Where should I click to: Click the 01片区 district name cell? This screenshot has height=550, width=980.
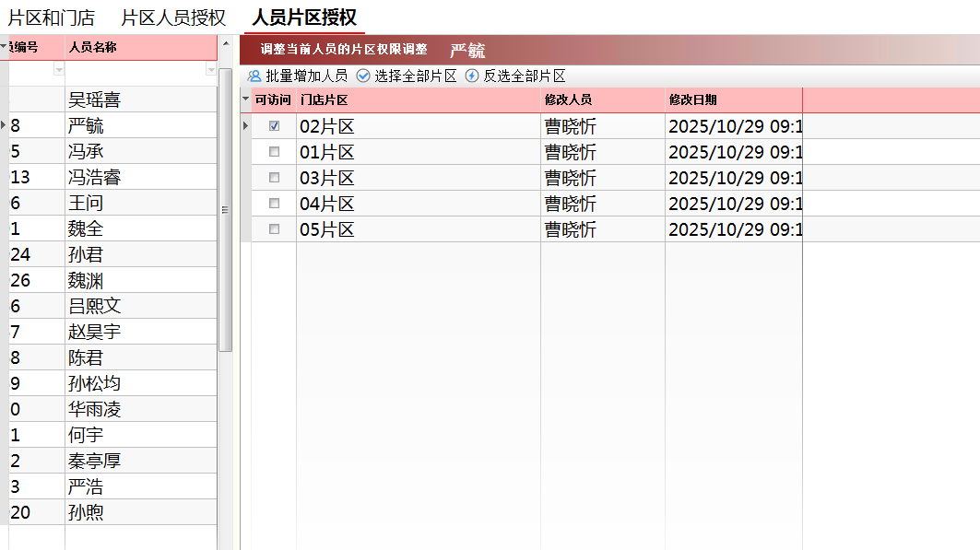pyautogui.click(x=419, y=152)
